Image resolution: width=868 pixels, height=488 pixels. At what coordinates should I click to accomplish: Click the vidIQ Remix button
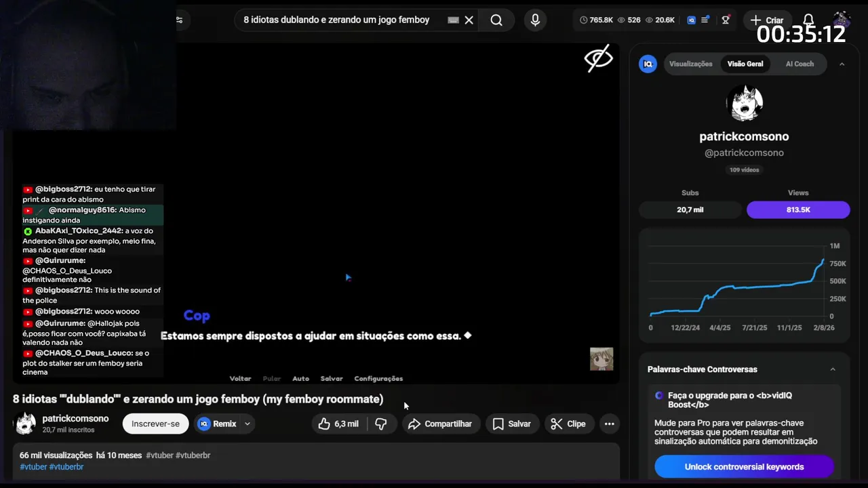(217, 424)
